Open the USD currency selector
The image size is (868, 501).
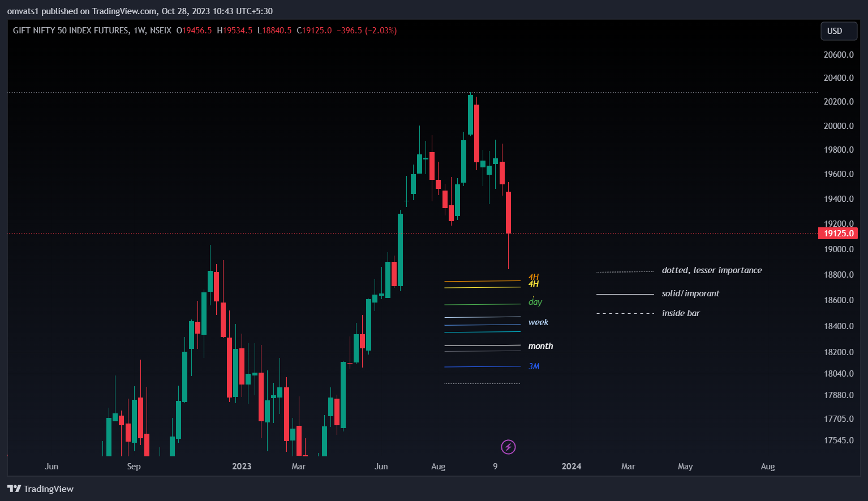839,31
